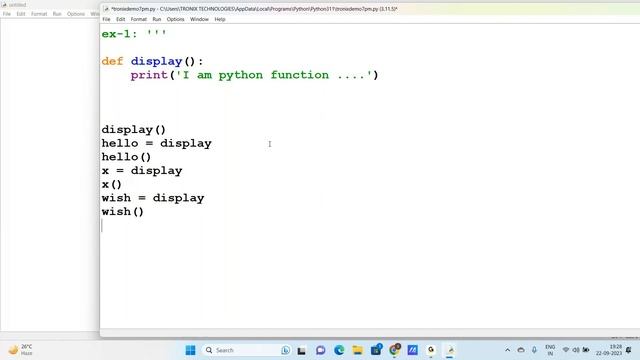Click the line 'hello()'
This screenshot has height=360, width=640.
[x=126, y=157]
